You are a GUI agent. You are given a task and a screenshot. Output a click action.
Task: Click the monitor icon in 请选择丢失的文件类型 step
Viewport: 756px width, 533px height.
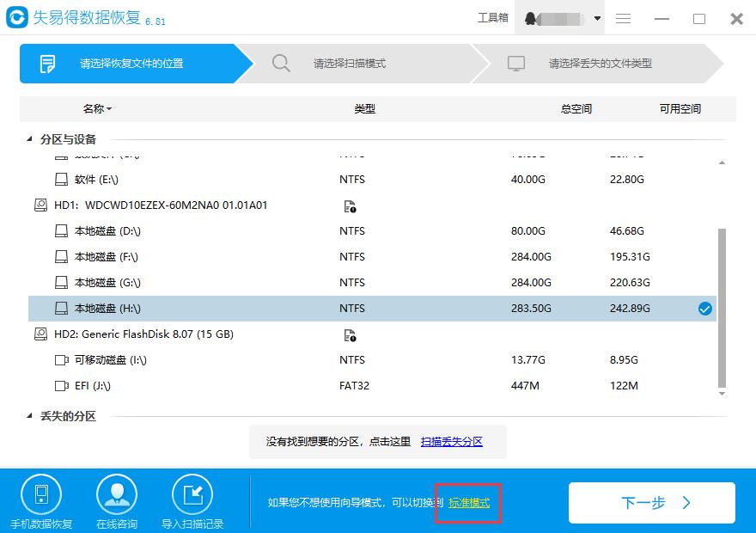(x=516, y=63)
